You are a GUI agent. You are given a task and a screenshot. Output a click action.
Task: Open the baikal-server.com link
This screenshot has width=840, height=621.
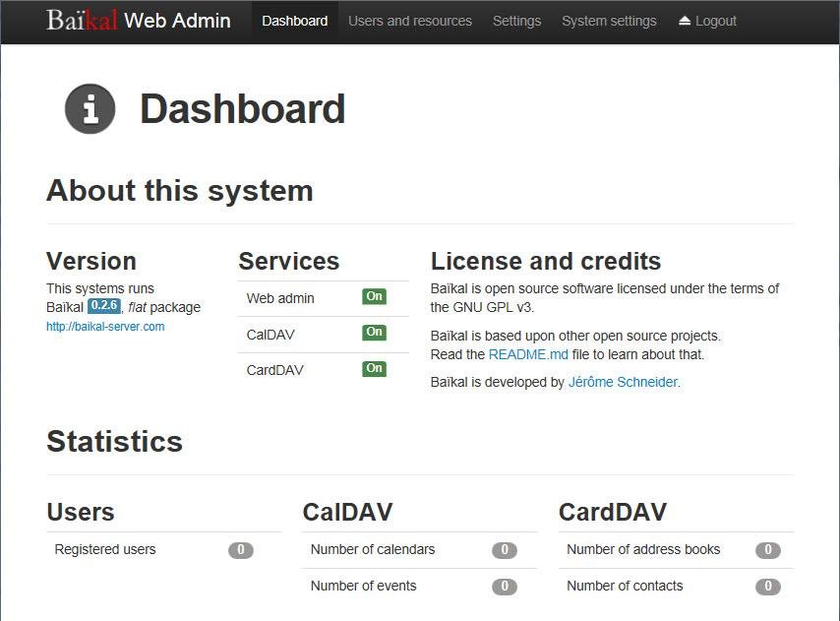(x=105, y=327)
